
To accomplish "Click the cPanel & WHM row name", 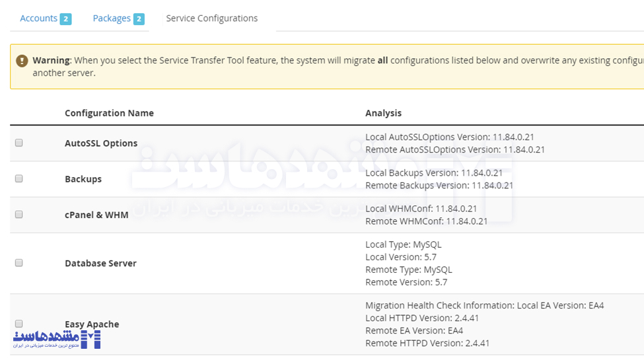I will 96,215.
